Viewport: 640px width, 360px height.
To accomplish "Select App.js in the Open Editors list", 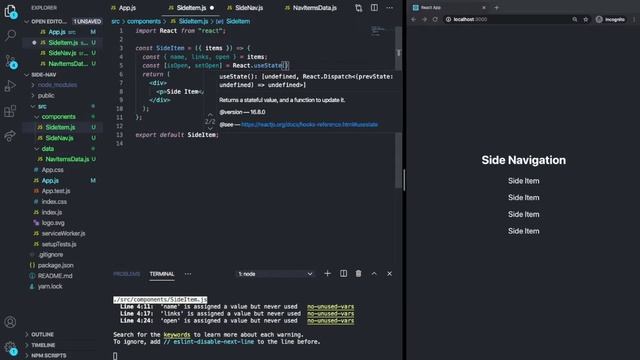I will 57,32.
